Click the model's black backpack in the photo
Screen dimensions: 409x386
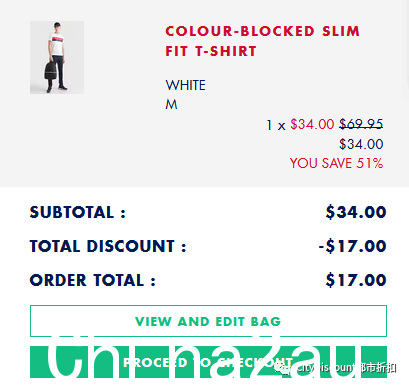tap(50, 70)
